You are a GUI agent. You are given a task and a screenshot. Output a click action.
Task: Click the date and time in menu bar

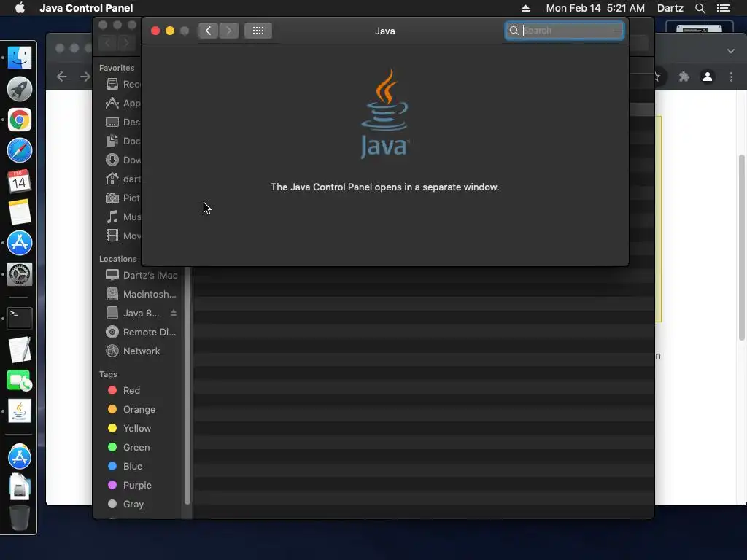tap(595, 8)
